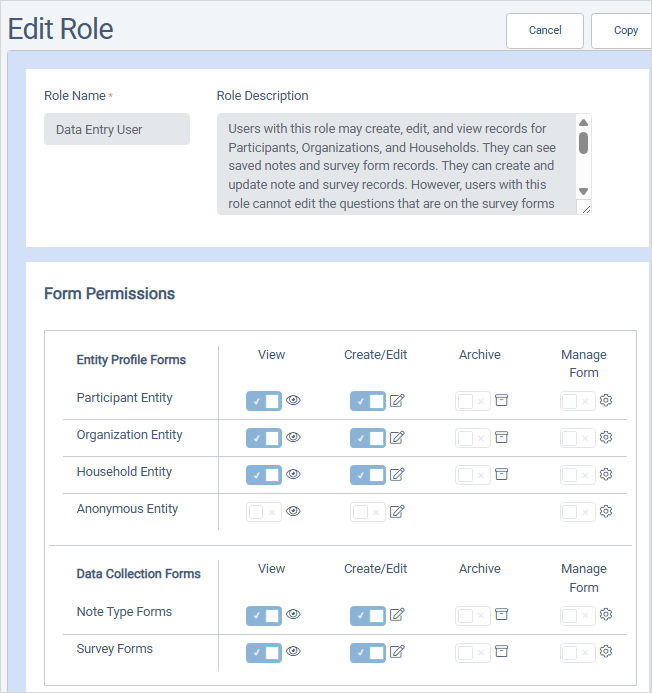Click the gear icon for Anonymous Entity

[605, 512]
